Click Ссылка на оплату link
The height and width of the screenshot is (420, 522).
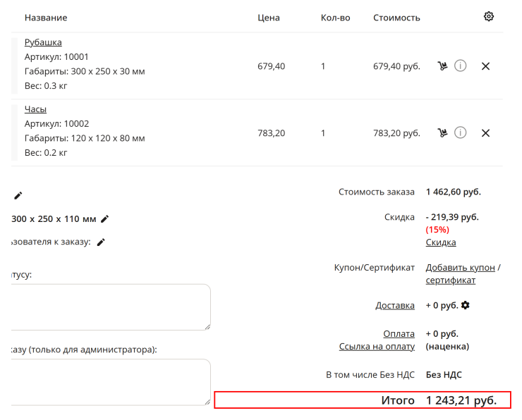377,346
